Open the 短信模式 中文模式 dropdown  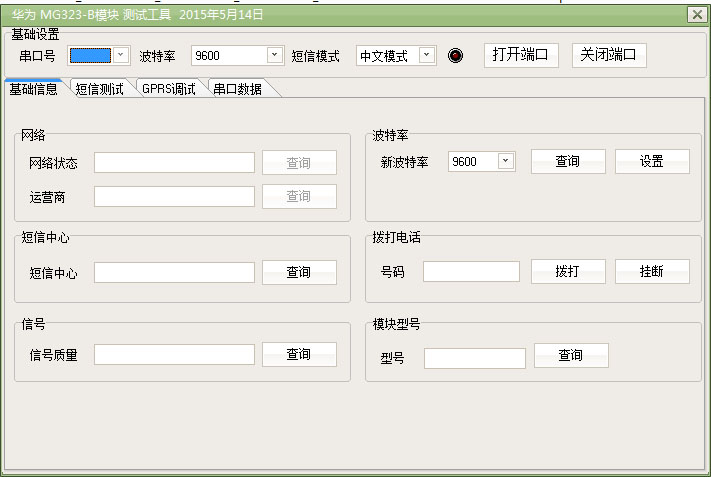427,56
